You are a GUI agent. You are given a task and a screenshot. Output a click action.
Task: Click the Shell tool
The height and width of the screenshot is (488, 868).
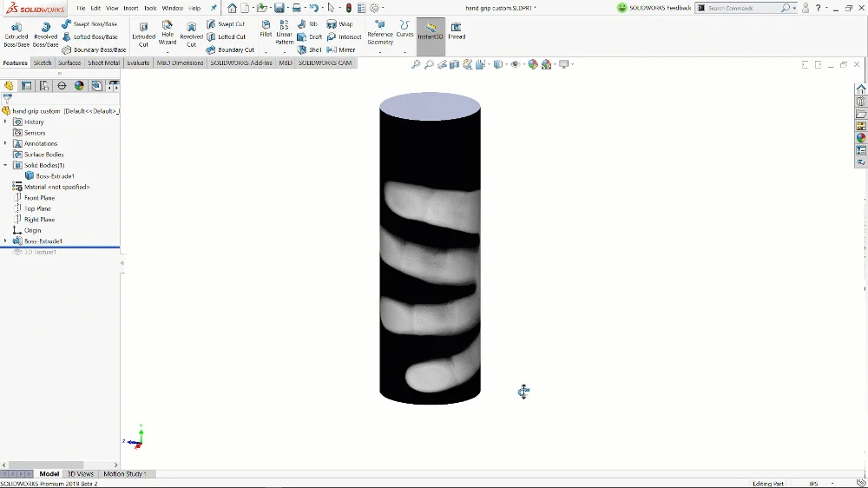[309, 49]
